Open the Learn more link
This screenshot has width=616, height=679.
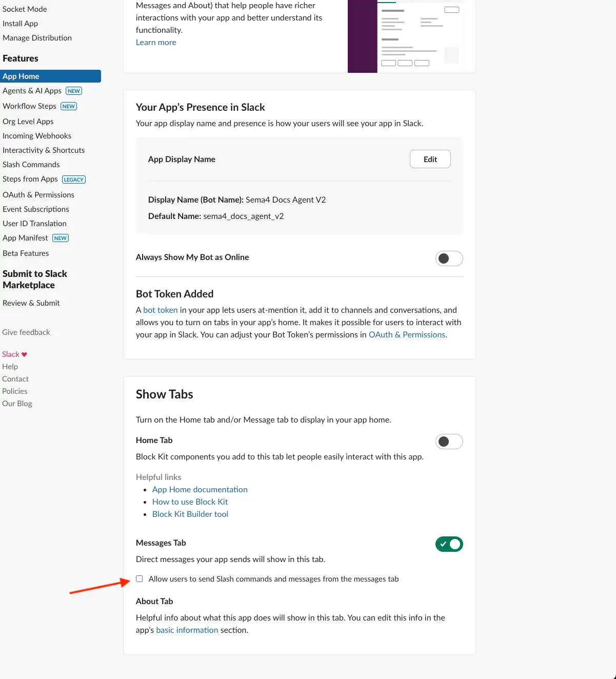click(156, 43)
